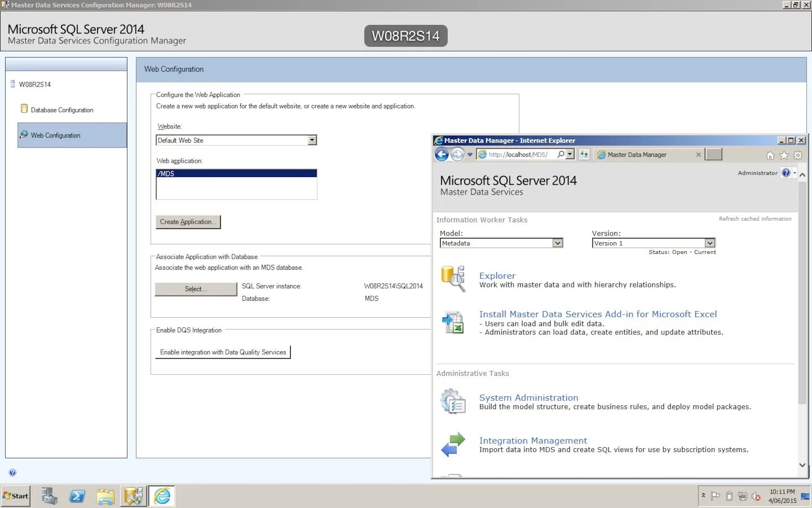The height and width of the screenshot is (508, 812).
Task: Open Internet Explorer Tools gear
Action: (x=798, y=155)
